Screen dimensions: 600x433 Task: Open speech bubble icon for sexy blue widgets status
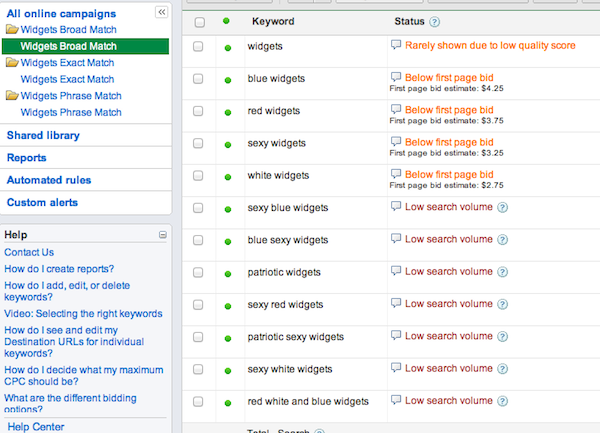396,206
